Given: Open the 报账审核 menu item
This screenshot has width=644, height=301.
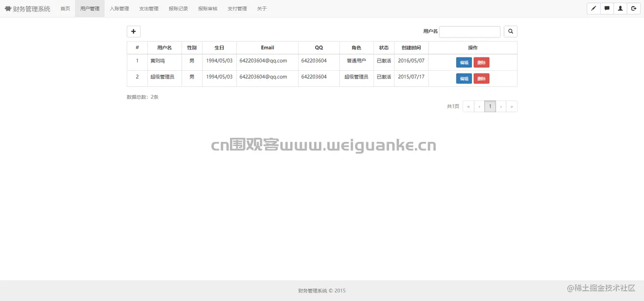Looking at the screenshot, I should (x=208, y=9).
